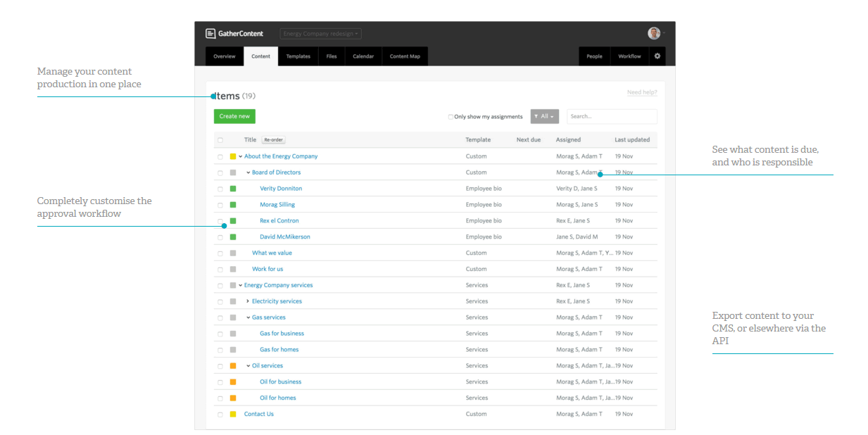Check the What we value row
The image size is (868, 435).
click(x=220, y=253)
